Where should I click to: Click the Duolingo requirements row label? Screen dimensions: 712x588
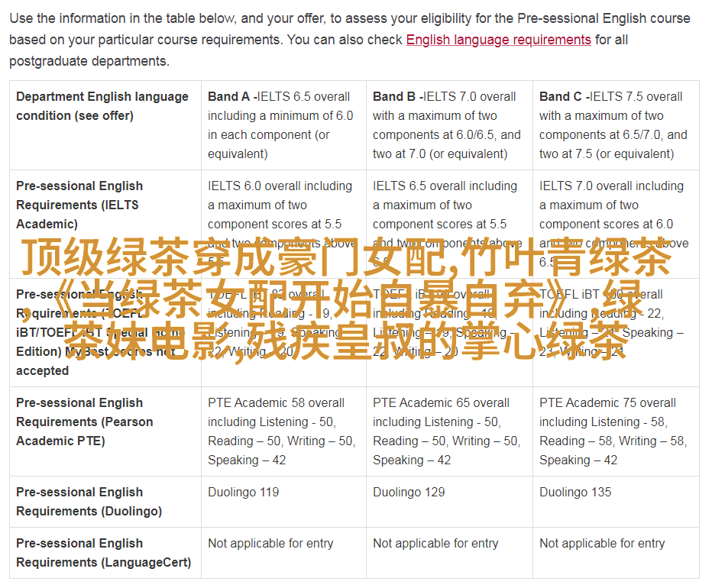(89, 502)
